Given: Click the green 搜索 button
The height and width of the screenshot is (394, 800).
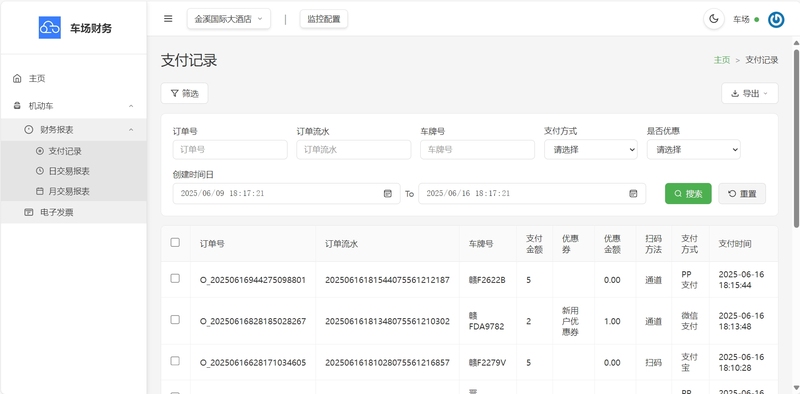Looking at the screenshot, I should (x=688, y=193).
